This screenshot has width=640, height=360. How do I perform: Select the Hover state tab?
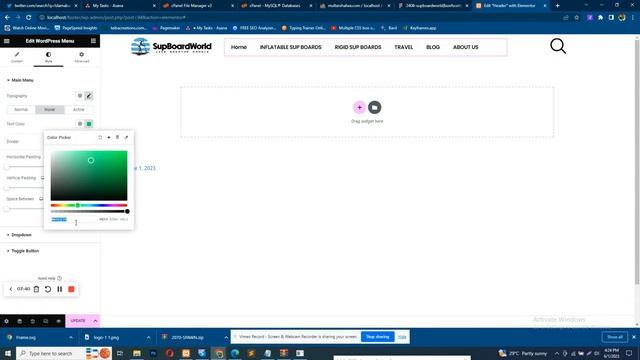[x=49, y=110]
